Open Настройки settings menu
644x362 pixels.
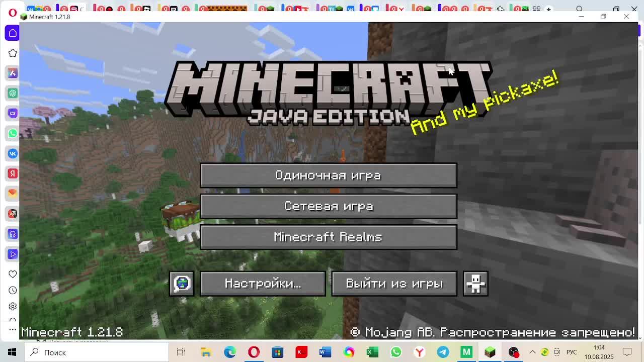coord(263,284)
